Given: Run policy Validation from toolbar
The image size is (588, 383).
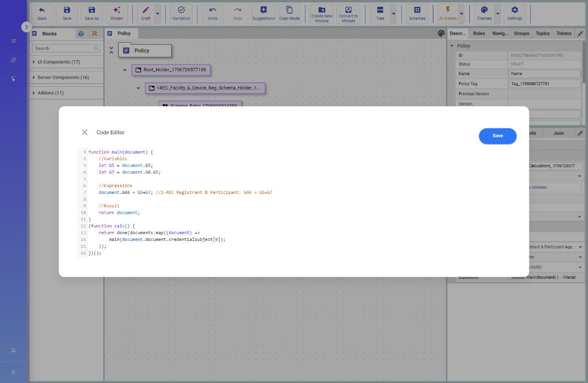Looking at the screenshot, I should 181,14.
